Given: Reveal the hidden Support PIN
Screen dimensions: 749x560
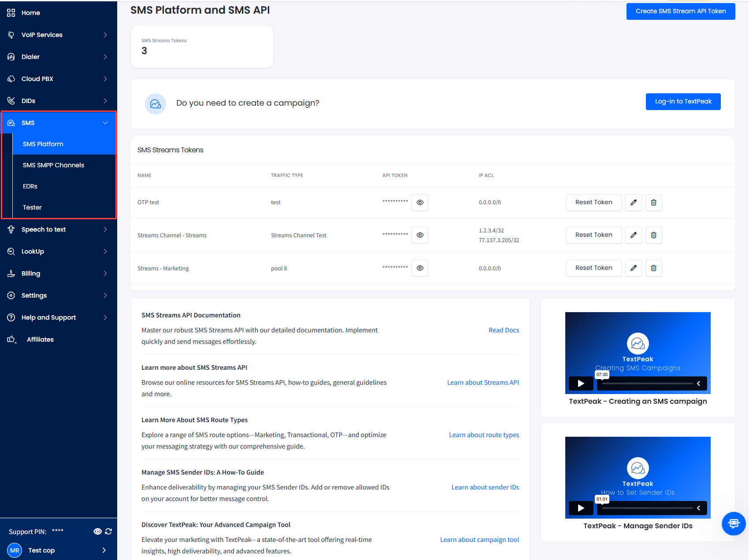Looking at the screenshot, I should [x=98, y=531].
